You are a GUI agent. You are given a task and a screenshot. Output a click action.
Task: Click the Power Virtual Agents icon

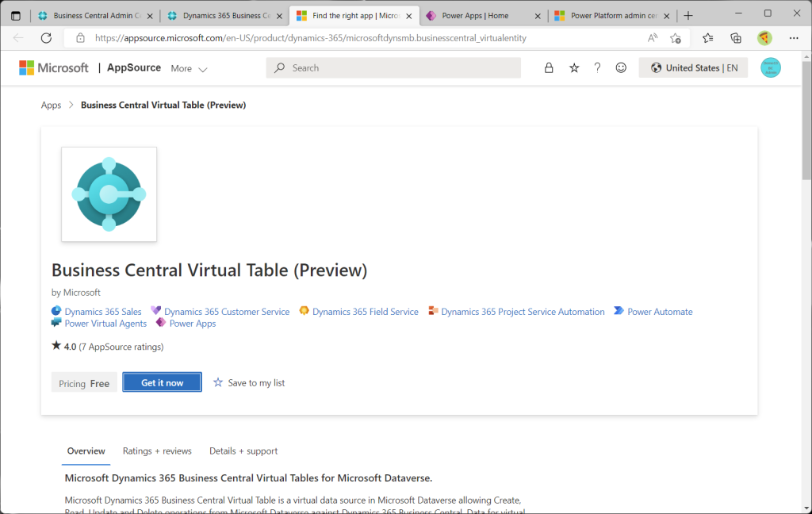click(56, 322)
